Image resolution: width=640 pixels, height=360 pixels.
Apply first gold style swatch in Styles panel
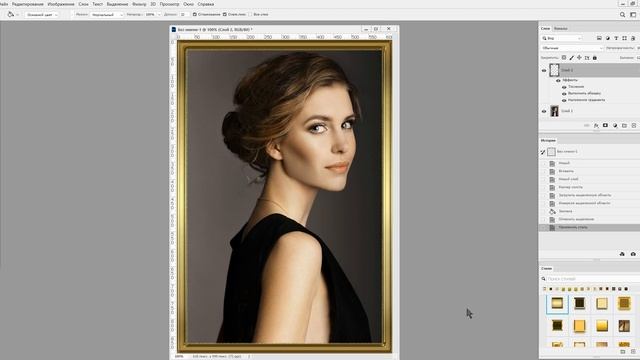[557, 303]
